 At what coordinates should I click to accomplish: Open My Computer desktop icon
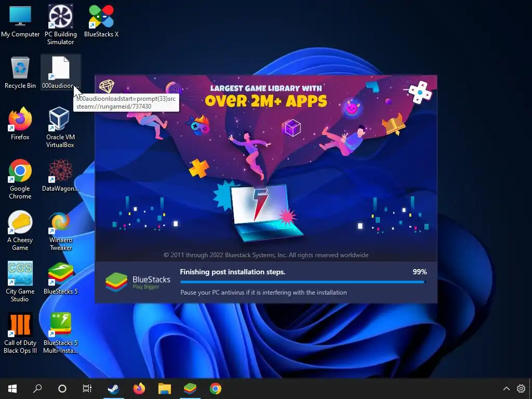[x=20, y=21]
